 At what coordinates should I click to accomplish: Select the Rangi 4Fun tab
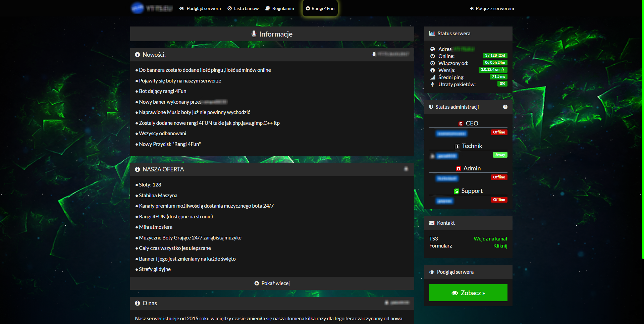tap(320, 8)
